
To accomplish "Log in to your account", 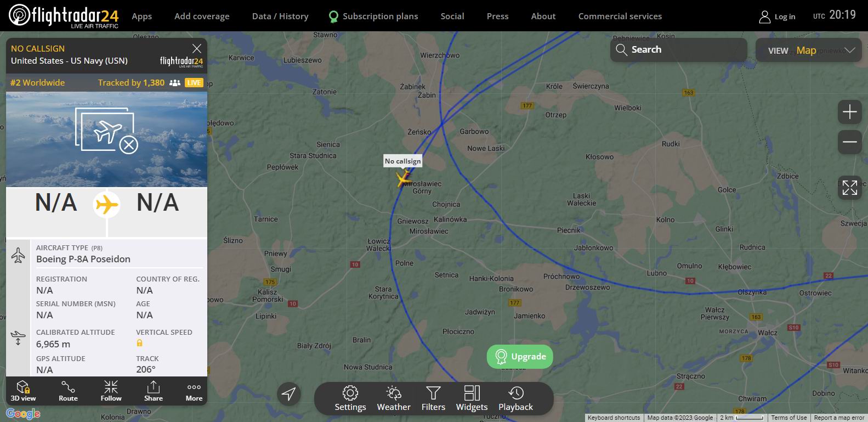I will [x=777, y=16].
